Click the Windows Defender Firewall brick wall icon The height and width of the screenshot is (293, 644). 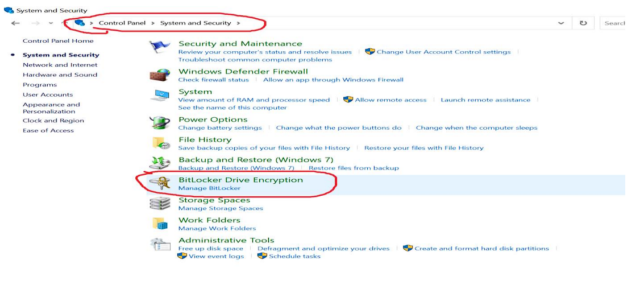tap(159, 75)
